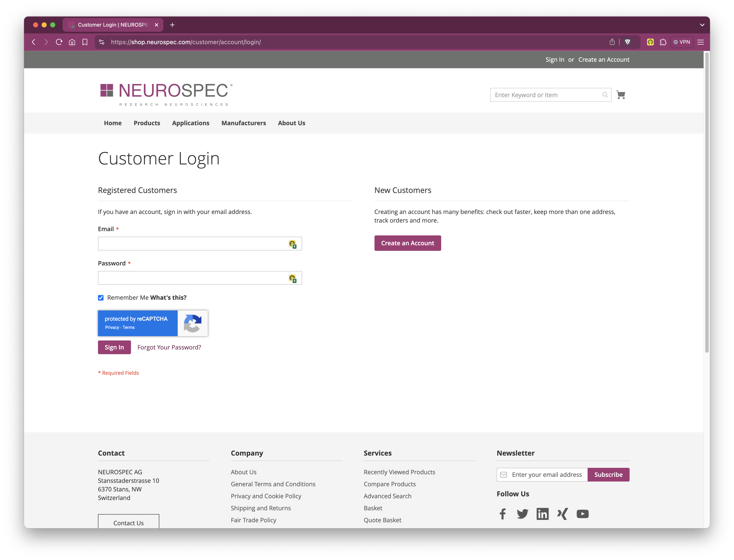Open the About Us page
The image size is (734, 560).
[x=292, y=123]
